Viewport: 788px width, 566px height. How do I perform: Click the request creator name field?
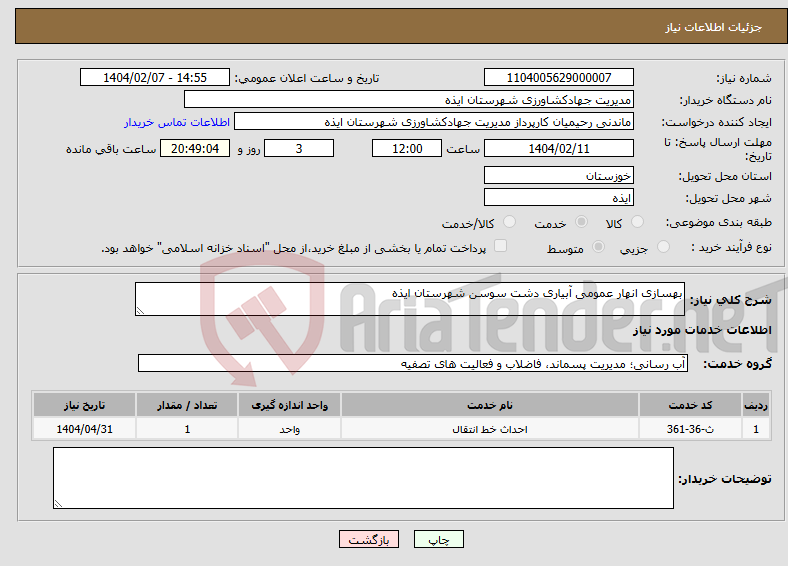(434, 122)
